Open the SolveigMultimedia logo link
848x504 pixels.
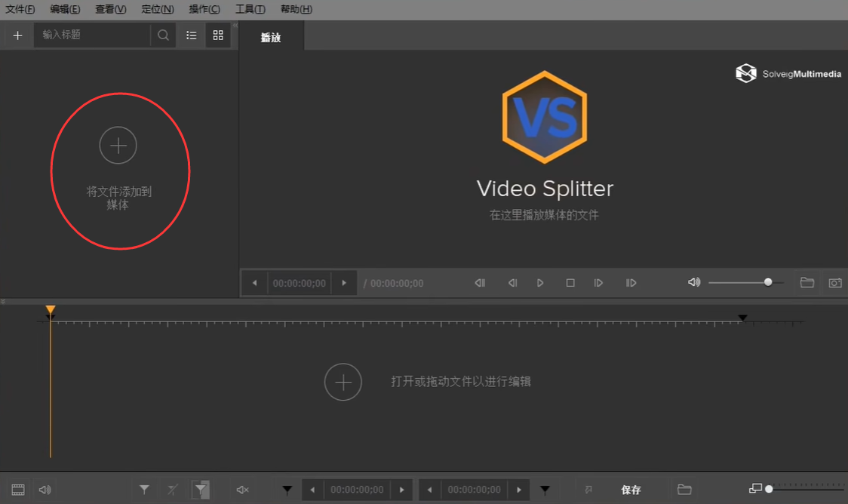pyautogui.click(x=788, y=73)
